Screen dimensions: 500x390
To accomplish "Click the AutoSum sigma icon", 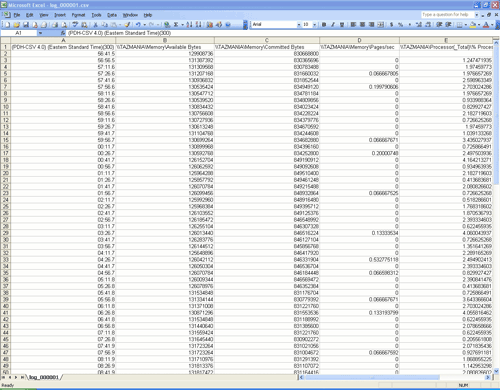I will click(x=176, y=25).
